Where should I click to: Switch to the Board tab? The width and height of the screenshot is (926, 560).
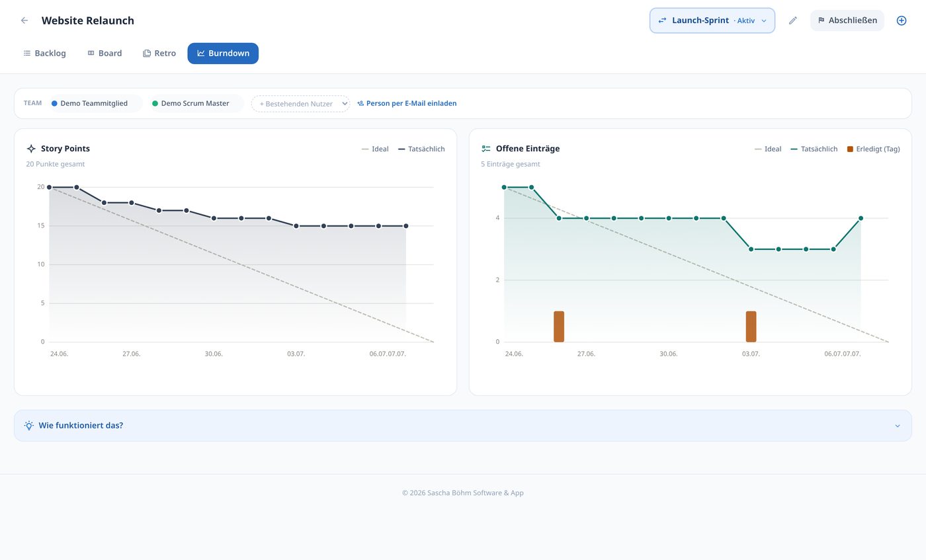(x=105, y=54)
